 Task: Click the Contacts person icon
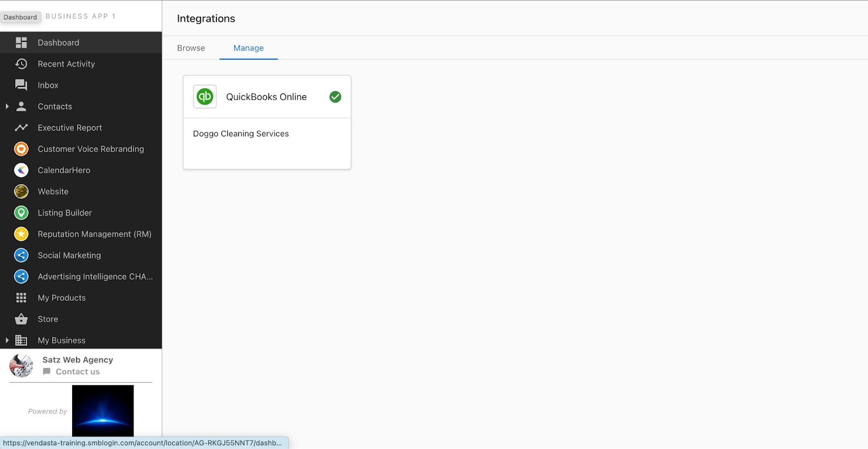(x=21, y=106)
